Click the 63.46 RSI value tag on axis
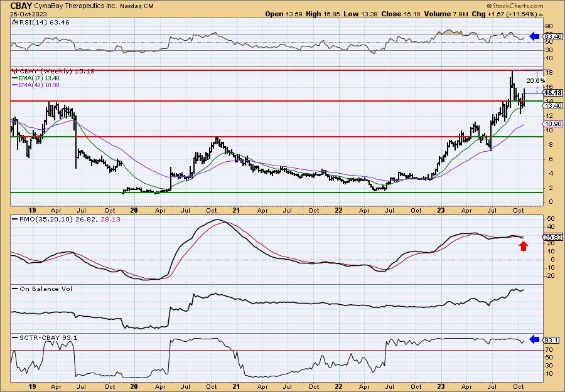565x392 pixels. point(553,37)
